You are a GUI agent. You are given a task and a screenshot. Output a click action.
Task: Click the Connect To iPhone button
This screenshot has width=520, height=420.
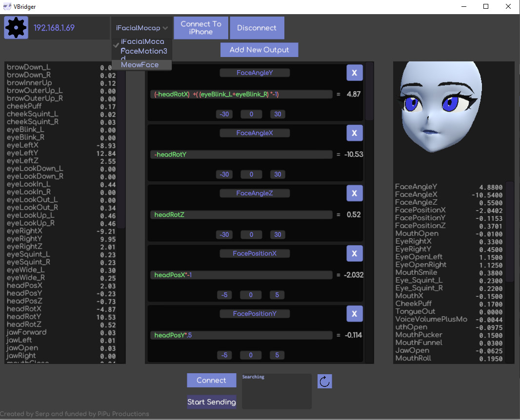[x=201, y=28]
